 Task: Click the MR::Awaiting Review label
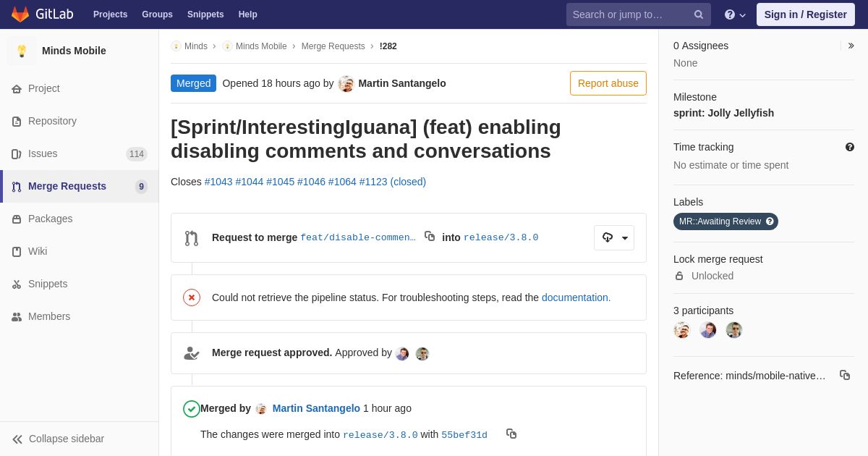(x=726, y=221)
